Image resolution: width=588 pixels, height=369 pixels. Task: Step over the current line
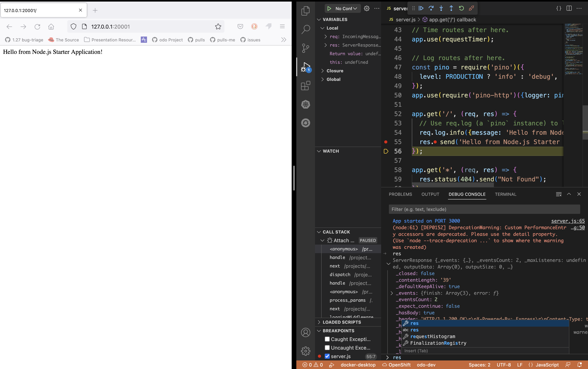click(x=431, y=8)
